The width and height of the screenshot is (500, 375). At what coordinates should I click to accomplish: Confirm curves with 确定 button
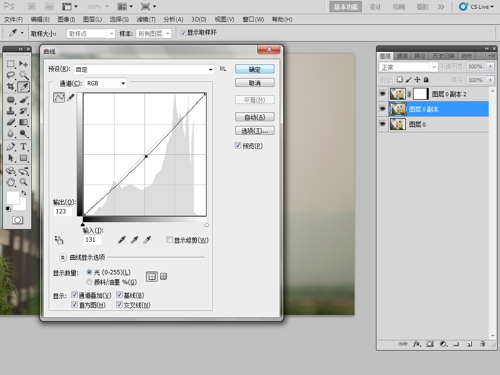pos(255,69)
